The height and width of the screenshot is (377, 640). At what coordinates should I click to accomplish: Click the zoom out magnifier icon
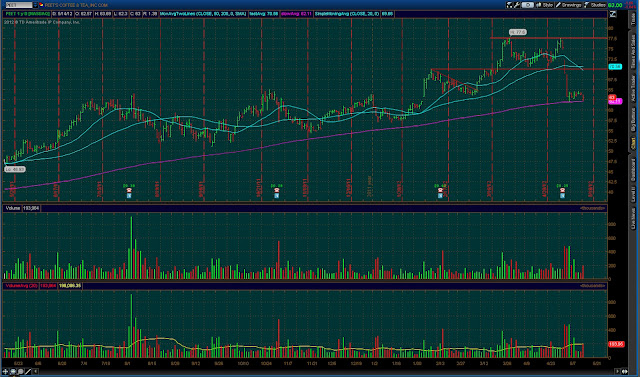click(x=20, y=371)
